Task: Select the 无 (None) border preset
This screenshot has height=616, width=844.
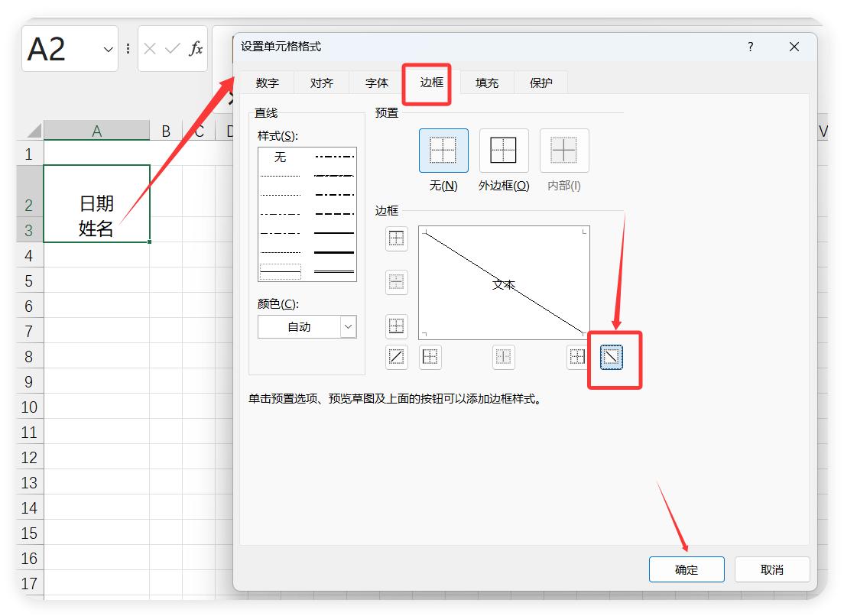Action: (x=443, y=151)
